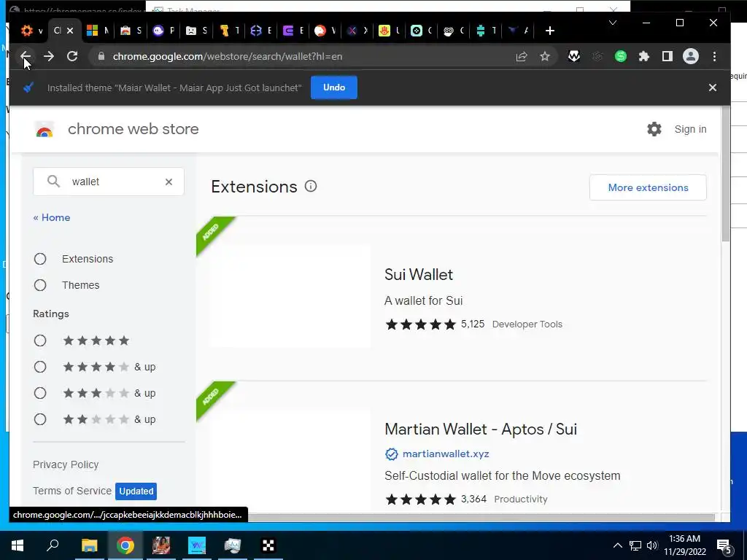Click the Extensions info icon
Image resolution: width=747 pixels, height=560 pixels.
pos(311,186)
